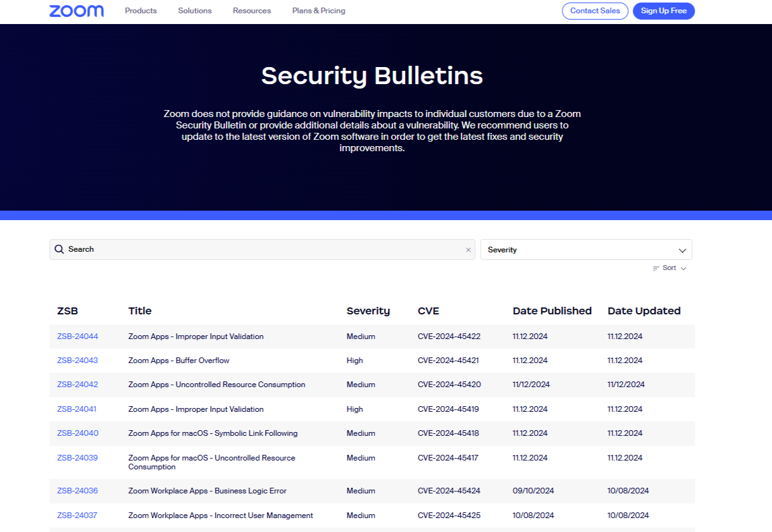The width and height of the screenshot is (772, 532).
Task: Open the Products menu
Action: click(x=141, y=11)
